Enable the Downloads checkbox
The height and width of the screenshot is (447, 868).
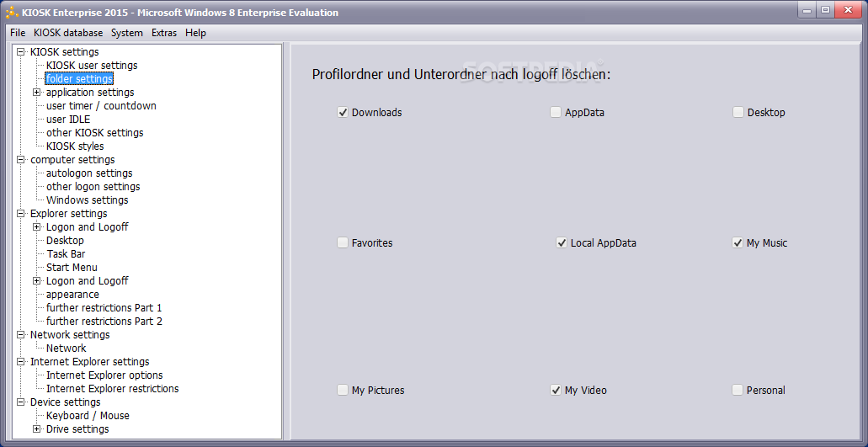coord(342,112)
